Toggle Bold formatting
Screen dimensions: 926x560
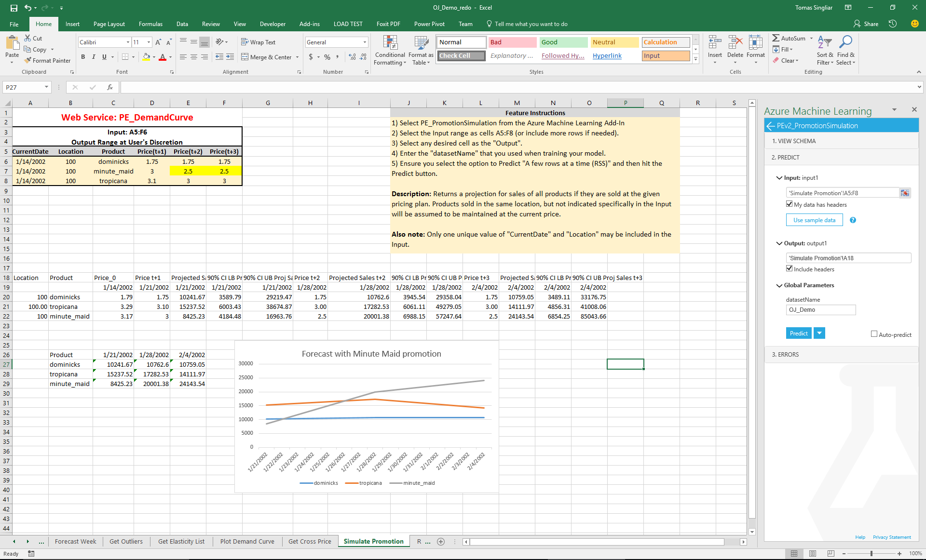(x=83, y=57)
